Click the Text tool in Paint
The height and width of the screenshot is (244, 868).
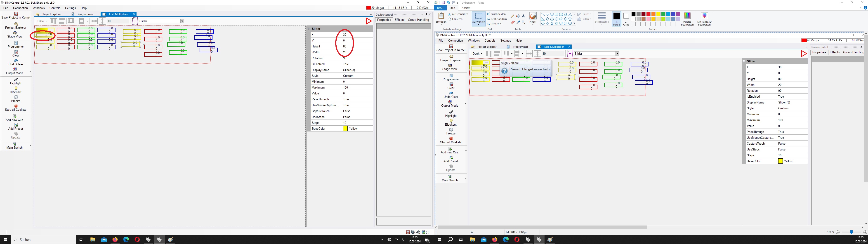point(523,16)
